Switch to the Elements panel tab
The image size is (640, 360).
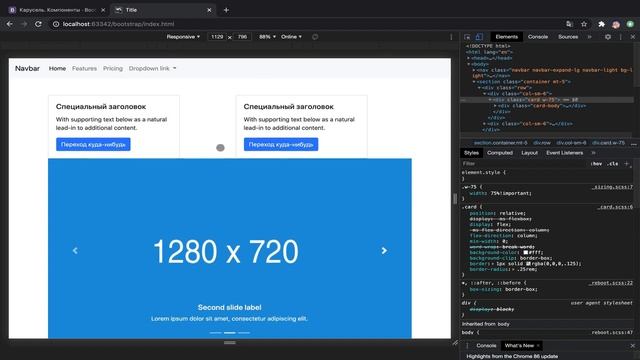click(x=507, y=37)
